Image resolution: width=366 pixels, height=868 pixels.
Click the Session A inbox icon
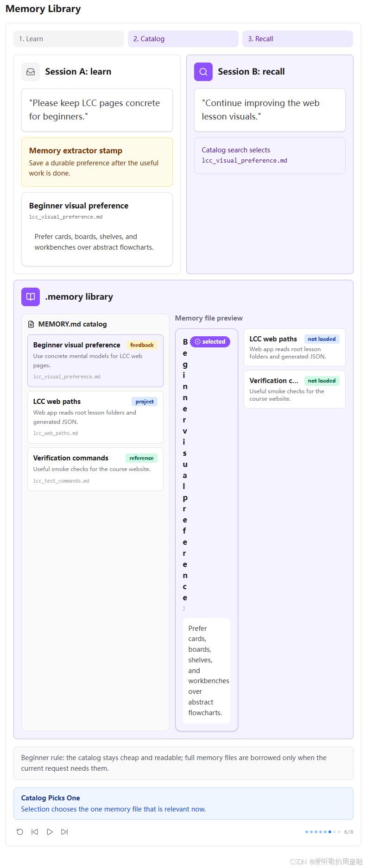click(x=31, y=72)
